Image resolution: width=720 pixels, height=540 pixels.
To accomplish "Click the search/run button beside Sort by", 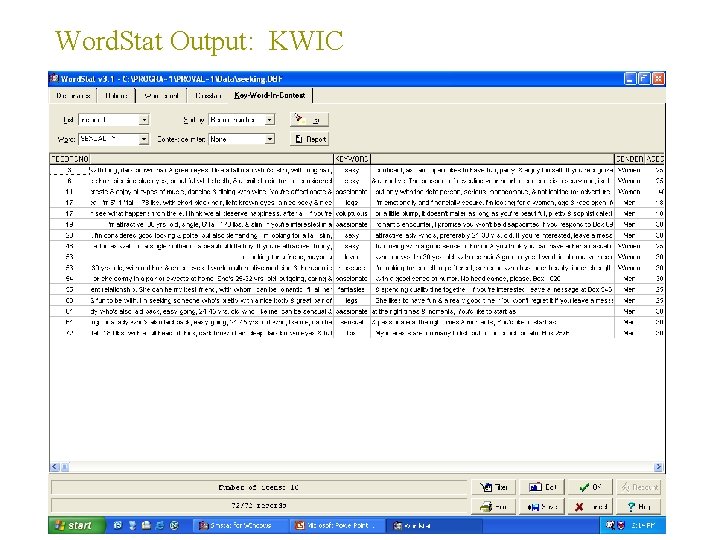I will [309, 119].
